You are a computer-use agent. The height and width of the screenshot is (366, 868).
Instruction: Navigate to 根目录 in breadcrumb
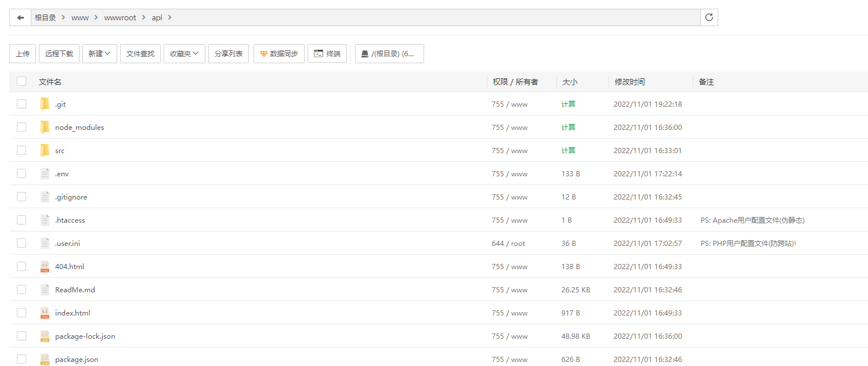click(45, 17)
